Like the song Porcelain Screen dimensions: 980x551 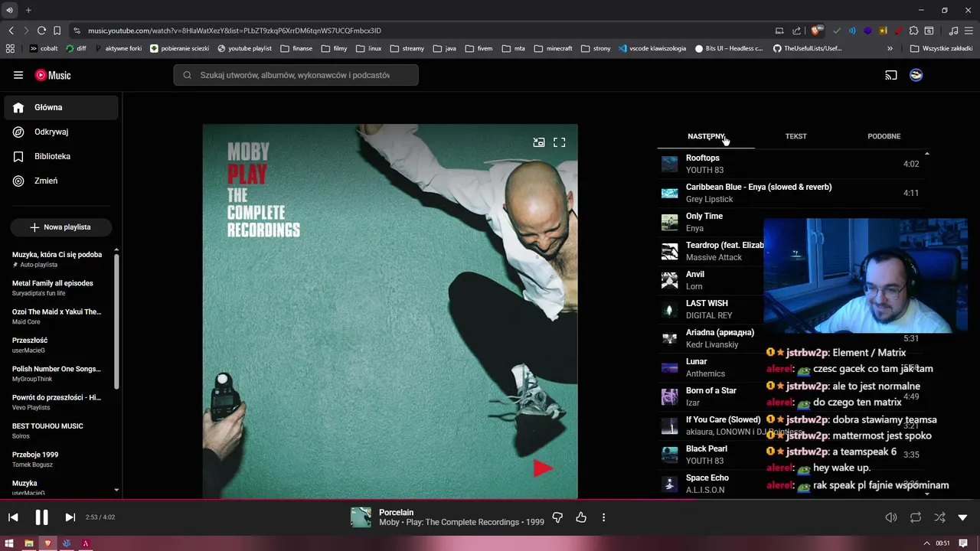[581, 517]
